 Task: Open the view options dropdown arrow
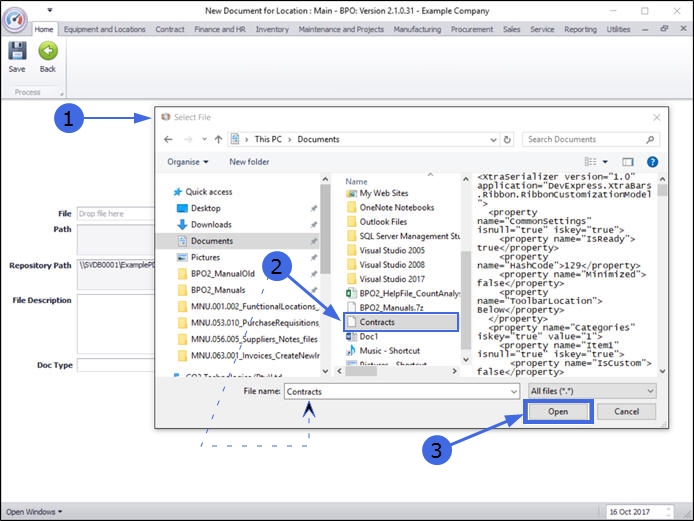(607, 161)
